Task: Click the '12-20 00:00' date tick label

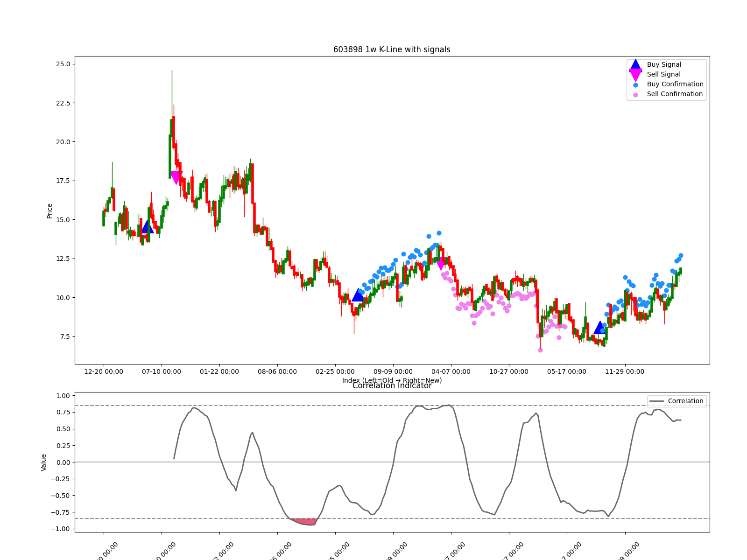Action: pyautogui.click(x=104, y=371)
